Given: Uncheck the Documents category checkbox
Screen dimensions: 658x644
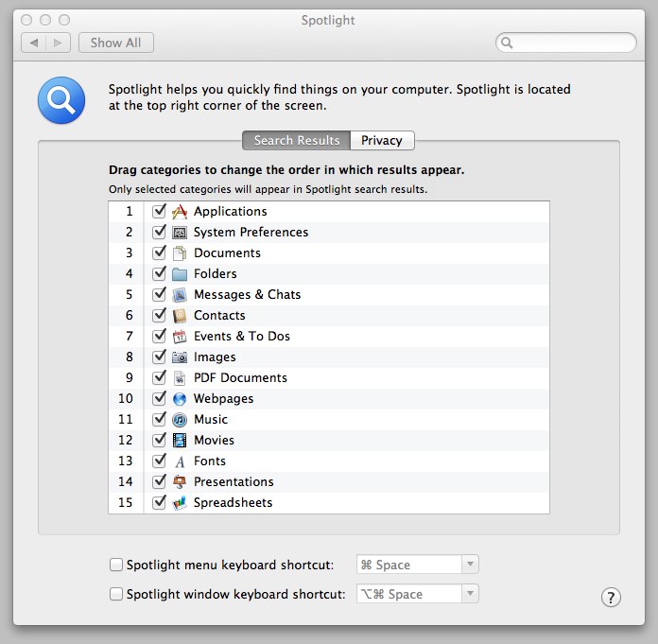Looking at the screenshot, I should [x=159, y=252].
